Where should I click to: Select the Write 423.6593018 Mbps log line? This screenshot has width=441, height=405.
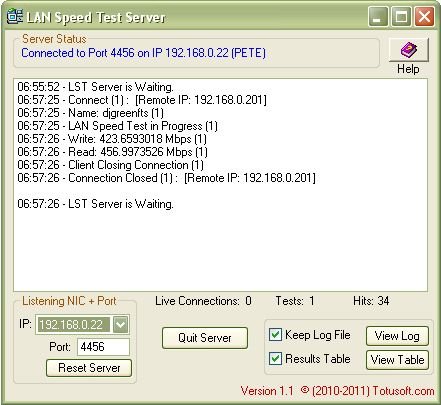click(x=112, y=139)
